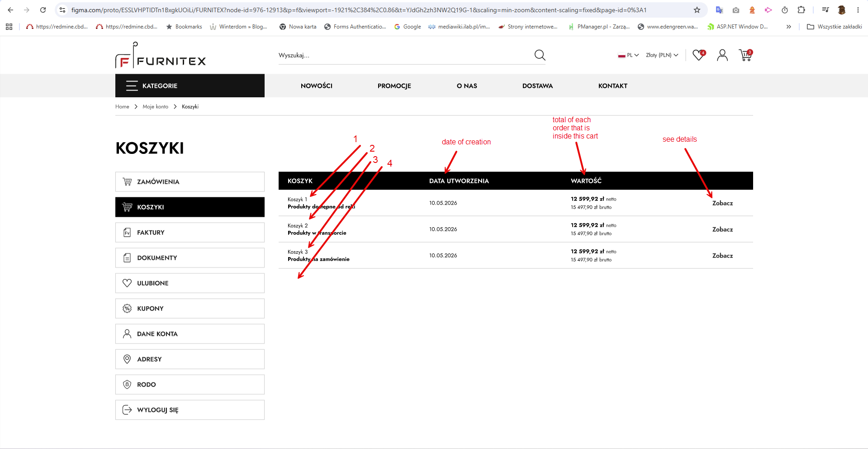Show more bookmarks via the chevron
This screenshot has height=449, width=868.
tap(788, 27)
